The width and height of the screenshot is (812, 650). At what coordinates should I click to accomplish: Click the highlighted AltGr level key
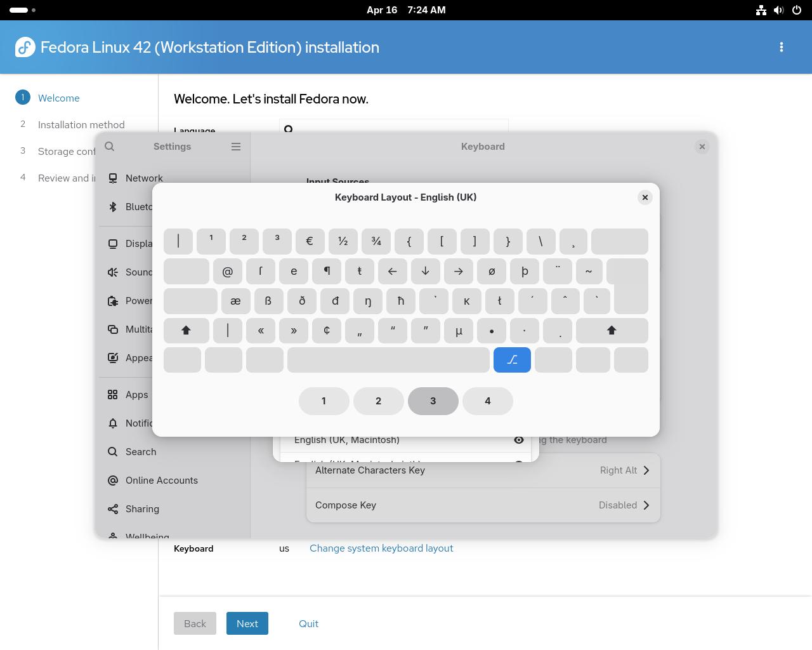512,360
